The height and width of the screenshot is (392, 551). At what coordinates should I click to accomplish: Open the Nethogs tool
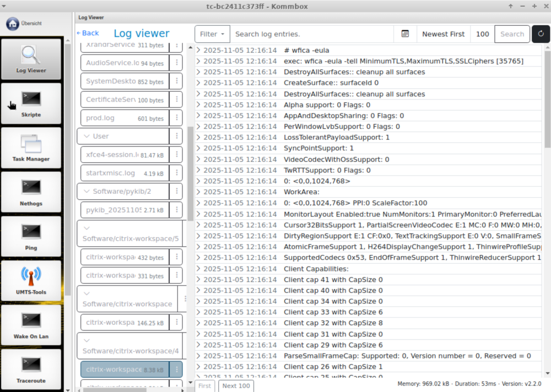click(31, 193)
